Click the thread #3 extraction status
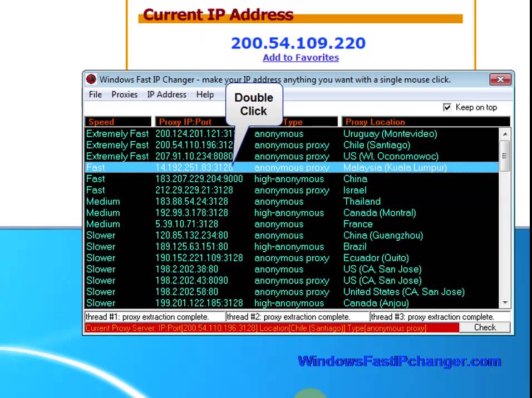The image size is (532, 398). click(x=440, y=317)
